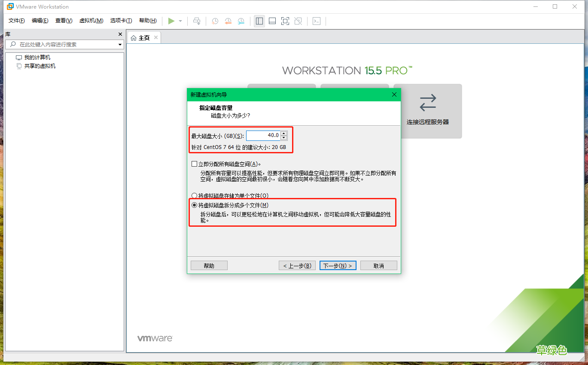The width and height of the screenshot is (588, 365).
Task: Select 将虚拟磁盘拆分成多个文件 option
Action: tap(194, 205)
